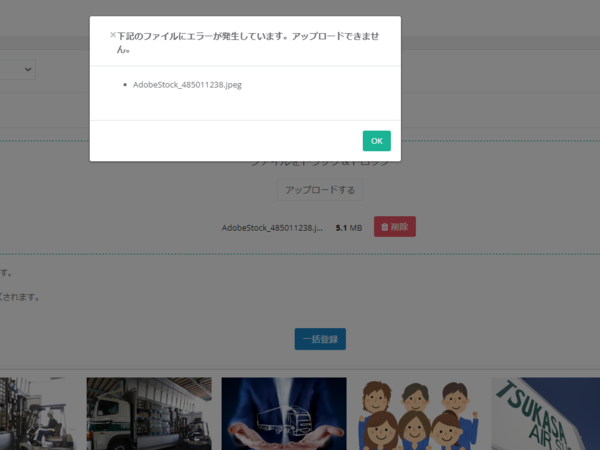The height and width of the screenshot is (450, 600).
Task: Select AdobeStock_485011238.jpeg in the error list
Action: (x=187, y=85)
